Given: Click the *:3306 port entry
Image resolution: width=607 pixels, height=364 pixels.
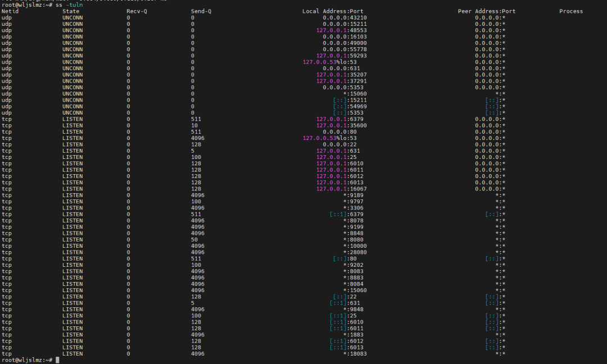Looking at the screenshot, I should (353, 208).
